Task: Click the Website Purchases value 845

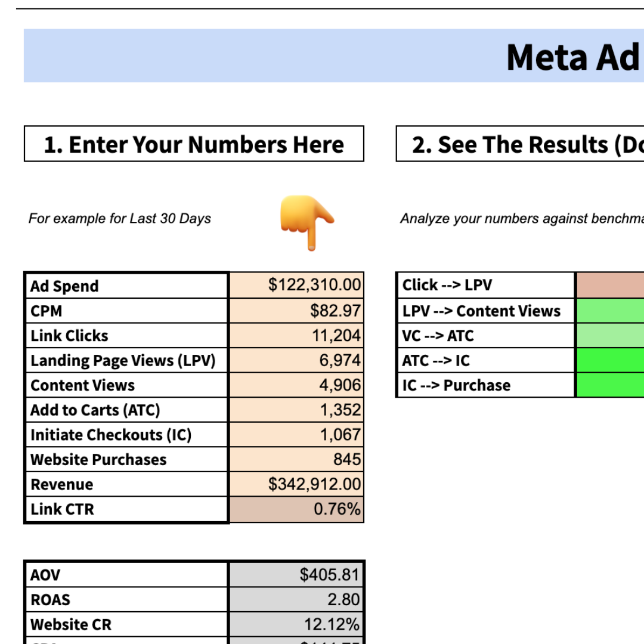Action: point(296,460)
